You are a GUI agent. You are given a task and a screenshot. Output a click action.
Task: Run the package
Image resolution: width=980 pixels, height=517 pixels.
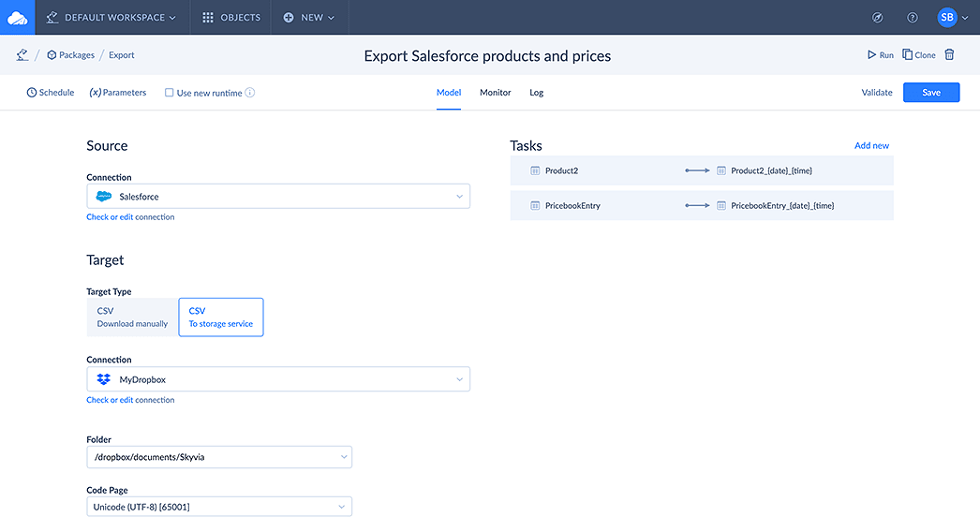(x=881, y=55)
